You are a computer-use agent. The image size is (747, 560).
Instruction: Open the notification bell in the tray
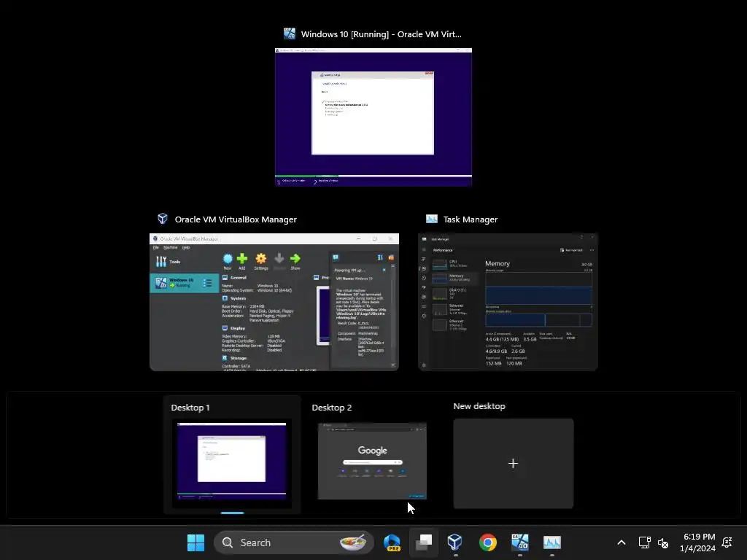pyautogui.click(x=727, y=542)
